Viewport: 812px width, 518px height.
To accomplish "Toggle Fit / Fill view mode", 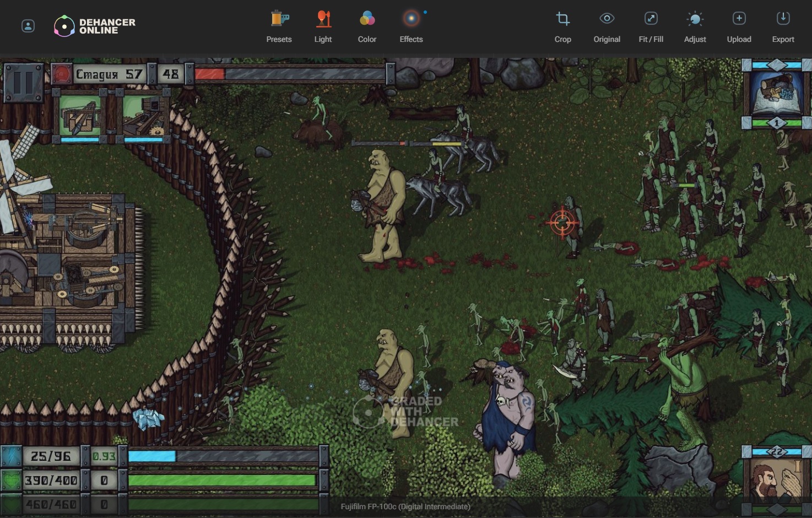I will tap(651, 26).
